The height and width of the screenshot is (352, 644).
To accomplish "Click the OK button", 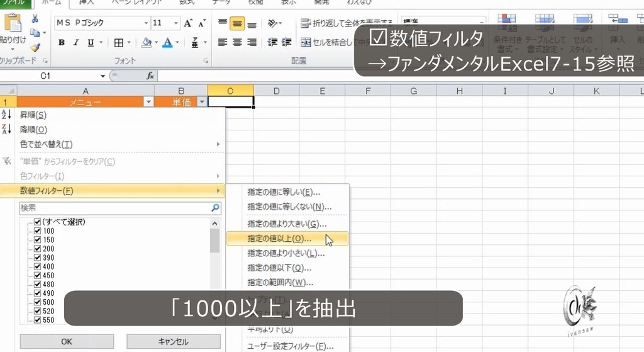I will [67, 342].
